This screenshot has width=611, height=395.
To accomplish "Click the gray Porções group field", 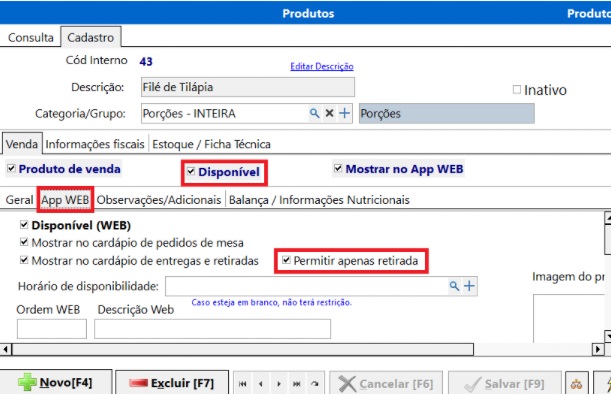I will point(447,113).
